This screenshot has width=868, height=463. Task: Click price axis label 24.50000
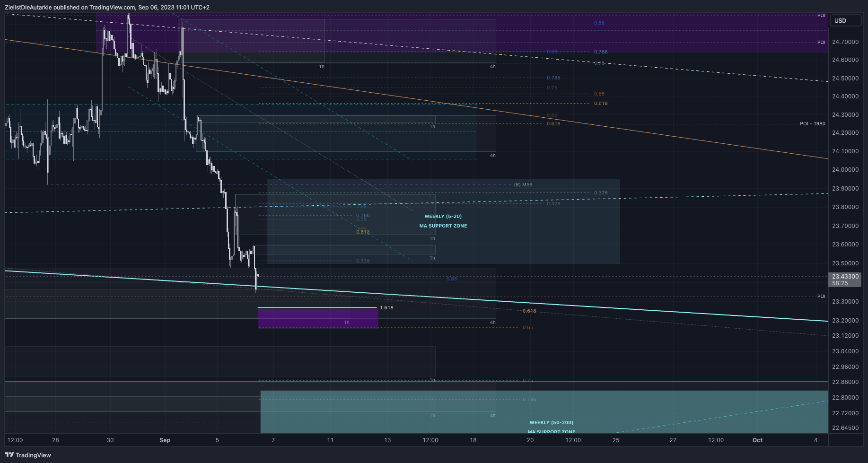point(845,79)
